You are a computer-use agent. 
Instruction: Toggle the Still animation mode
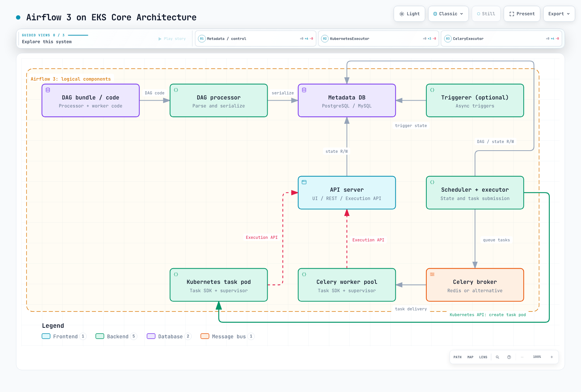pyautogui.click(x=486, y=14)
